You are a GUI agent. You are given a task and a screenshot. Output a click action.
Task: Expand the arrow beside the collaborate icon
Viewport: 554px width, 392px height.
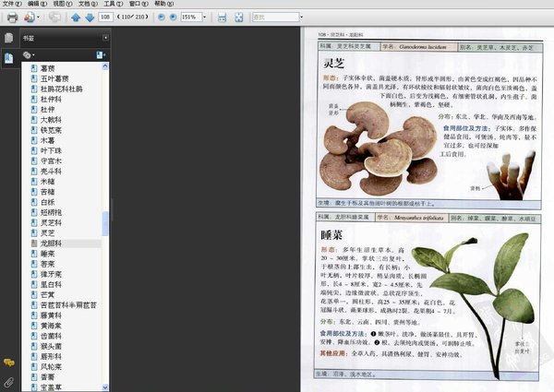click(38, 17)
